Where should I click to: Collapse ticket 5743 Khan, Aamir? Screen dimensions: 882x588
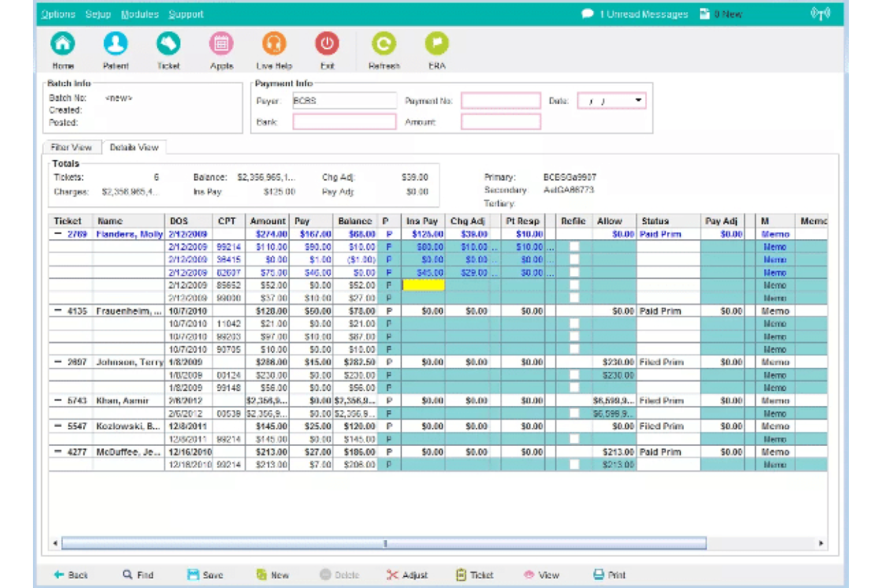pos(58,400)
